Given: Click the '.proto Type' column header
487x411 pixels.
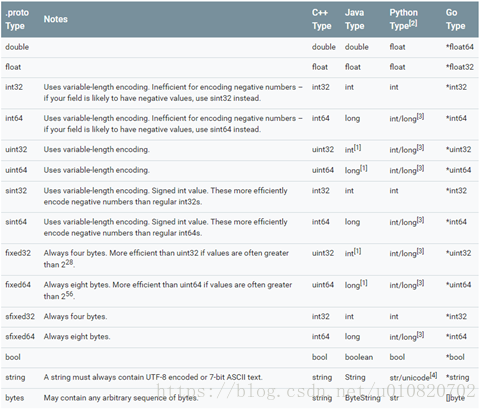Looking at the screenshot, I should (x=17, y=19).
